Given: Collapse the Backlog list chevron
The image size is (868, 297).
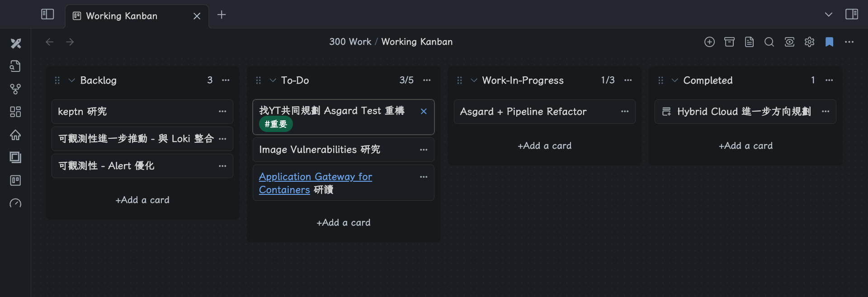Looking at the screenshot, I should point(71,80).
